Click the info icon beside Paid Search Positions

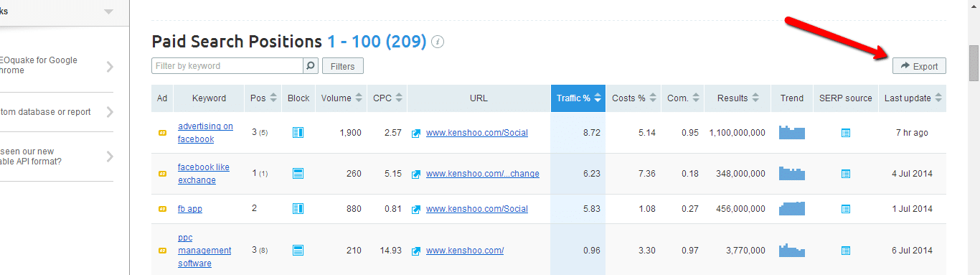coord(438,42)
